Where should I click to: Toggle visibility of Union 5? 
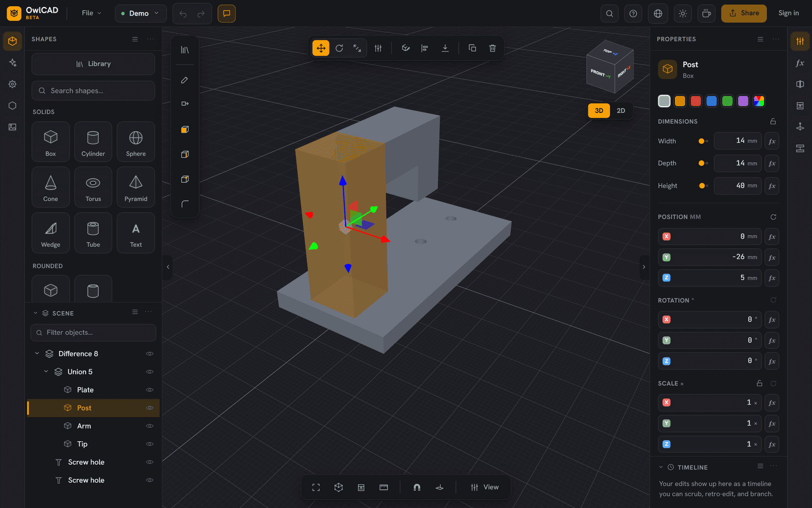(x=150, y=372)
